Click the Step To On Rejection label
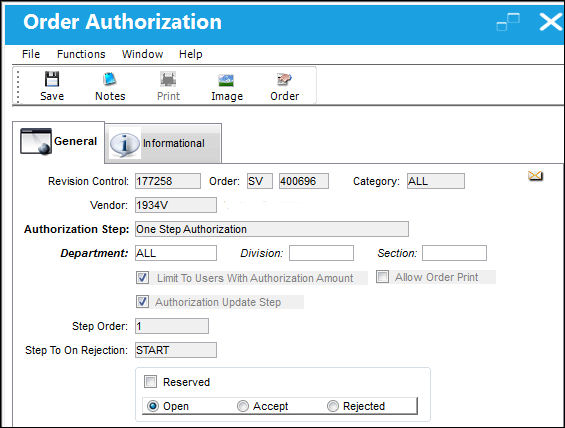Viewport: 565px width, 428px height. point(76,350)
